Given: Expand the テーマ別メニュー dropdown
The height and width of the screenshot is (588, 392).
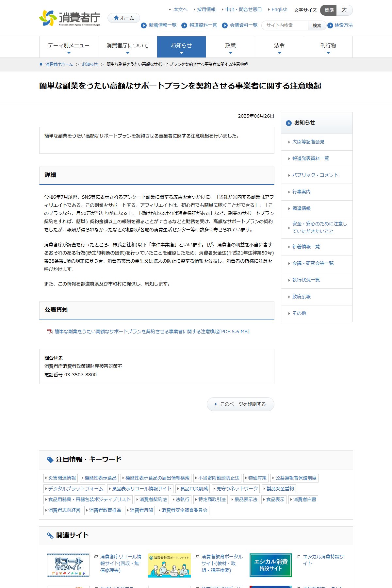Looking at the screenshot, I should point(69,47).
